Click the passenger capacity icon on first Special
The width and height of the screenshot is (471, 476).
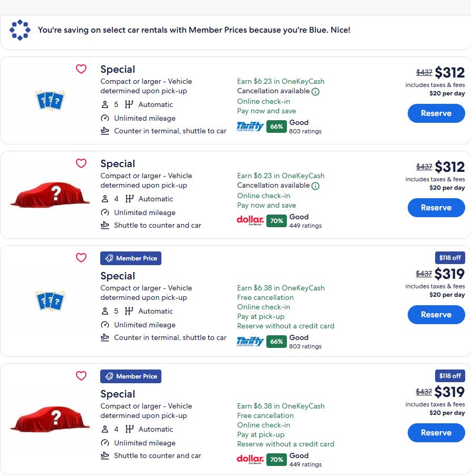[x=105, y=104]
